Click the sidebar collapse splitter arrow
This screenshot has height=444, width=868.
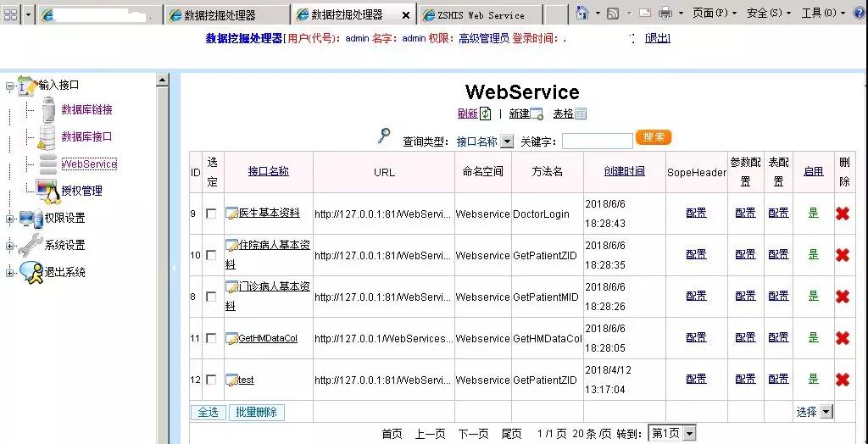click(x=173, y=268)
